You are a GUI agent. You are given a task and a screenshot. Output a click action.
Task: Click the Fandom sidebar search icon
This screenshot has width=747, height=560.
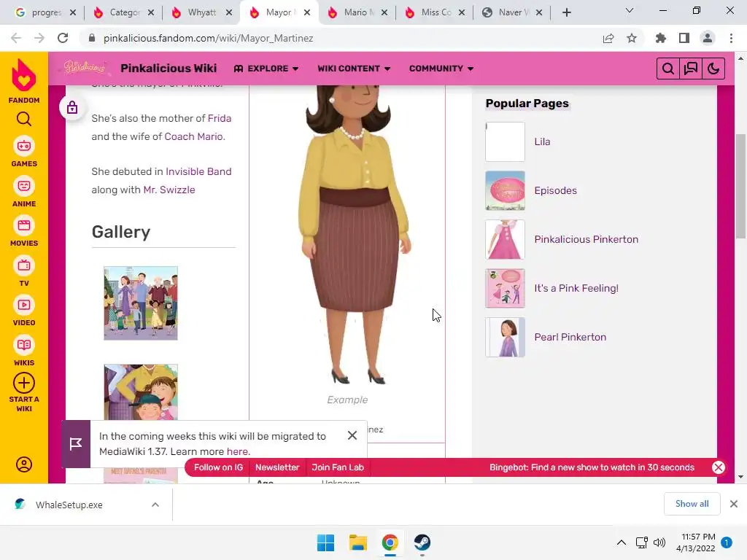click(24, 119)
